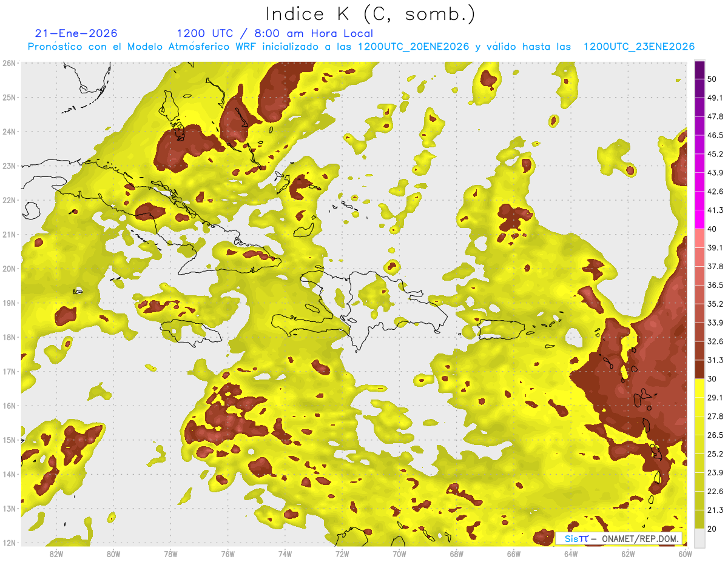
Task: Click the '37.8' colorbar label
Action: (716, 266)
